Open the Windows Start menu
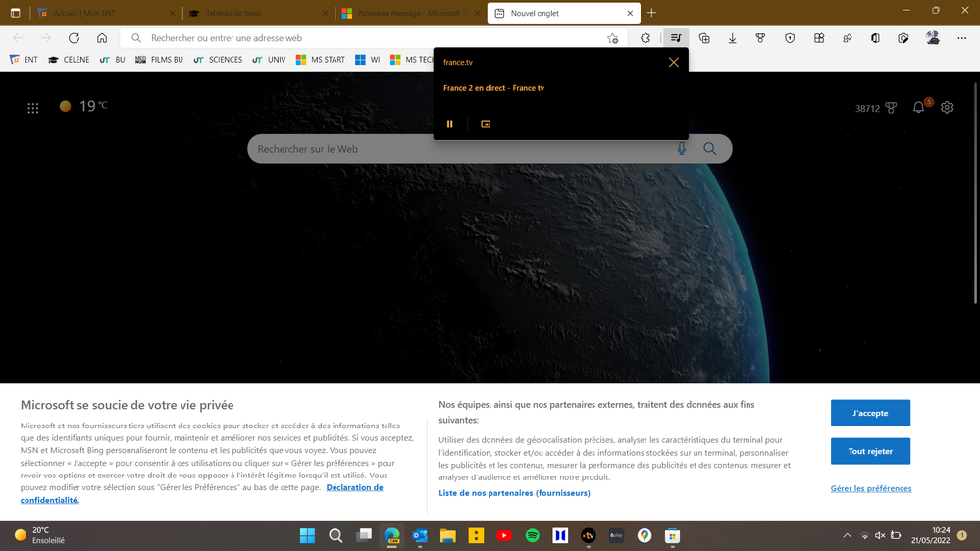980x551 pixels. pyautogui.click(x=307, y=536)
